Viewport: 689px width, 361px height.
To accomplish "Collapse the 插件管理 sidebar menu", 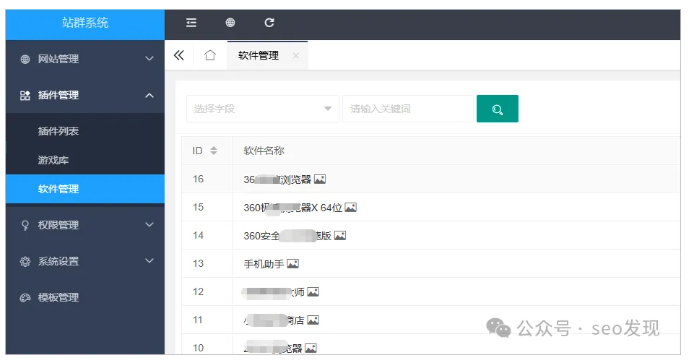I will [x=85, y=95].
